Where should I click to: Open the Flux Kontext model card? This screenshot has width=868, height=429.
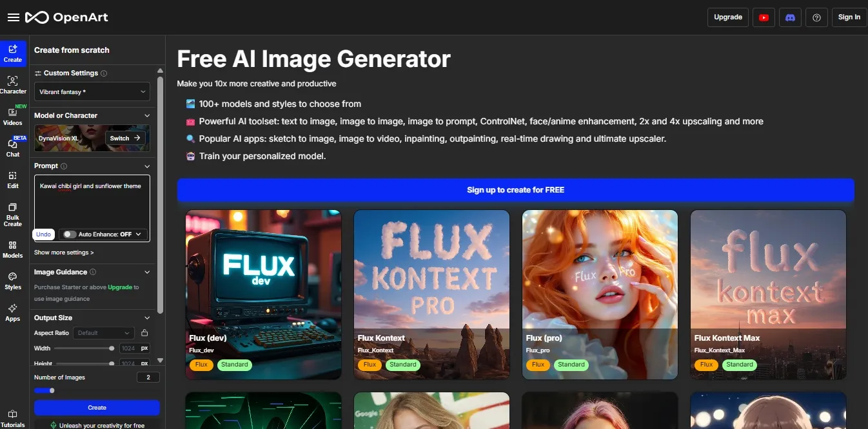point(431,294)
